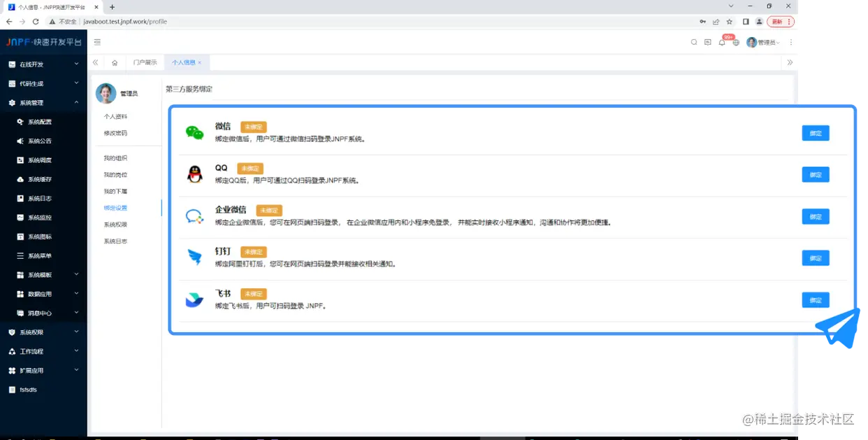Open 我的岗位 in profile menu

click(x=115, y=175)
